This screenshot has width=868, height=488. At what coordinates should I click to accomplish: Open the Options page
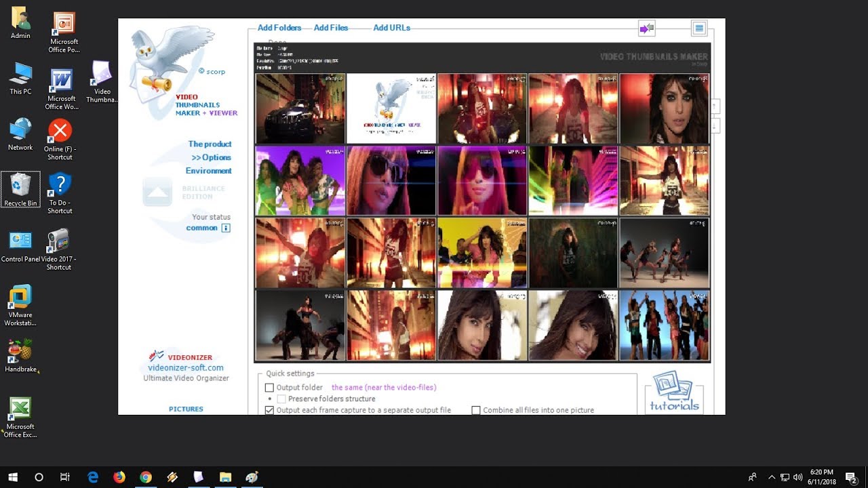[x=213, y=157]
